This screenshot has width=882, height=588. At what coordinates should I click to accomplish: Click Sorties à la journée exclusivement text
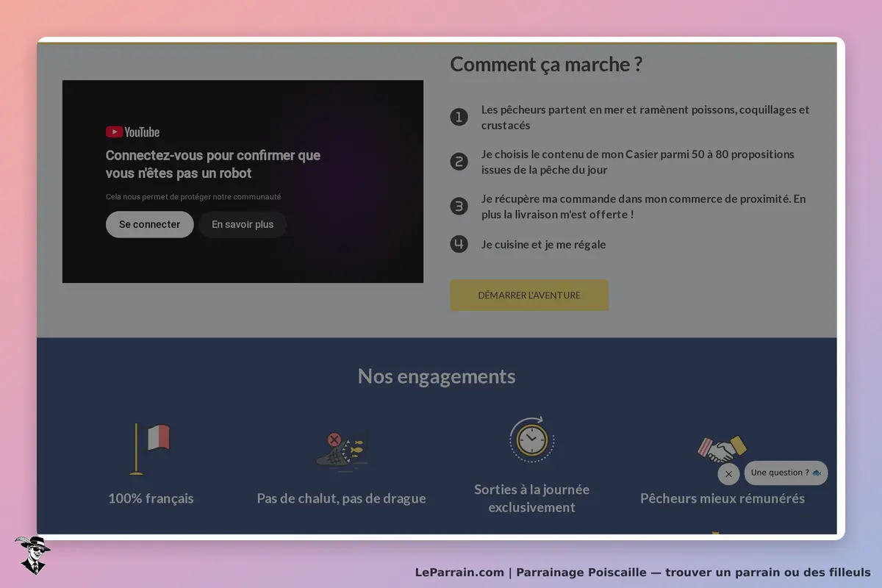(x=531, y=498)
